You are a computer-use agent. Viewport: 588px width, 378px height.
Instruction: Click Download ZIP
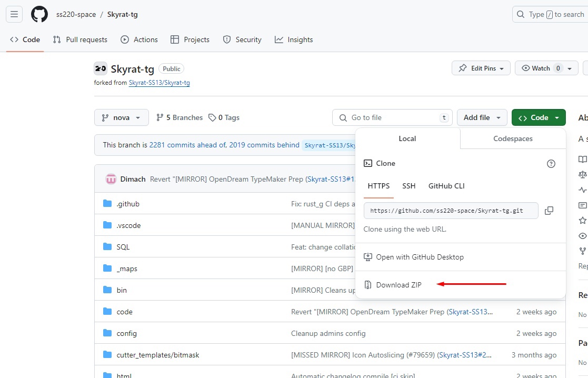[x=398, y=285]
